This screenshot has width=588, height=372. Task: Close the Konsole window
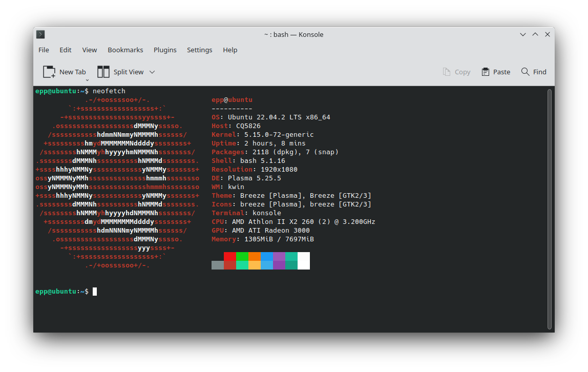548,34
